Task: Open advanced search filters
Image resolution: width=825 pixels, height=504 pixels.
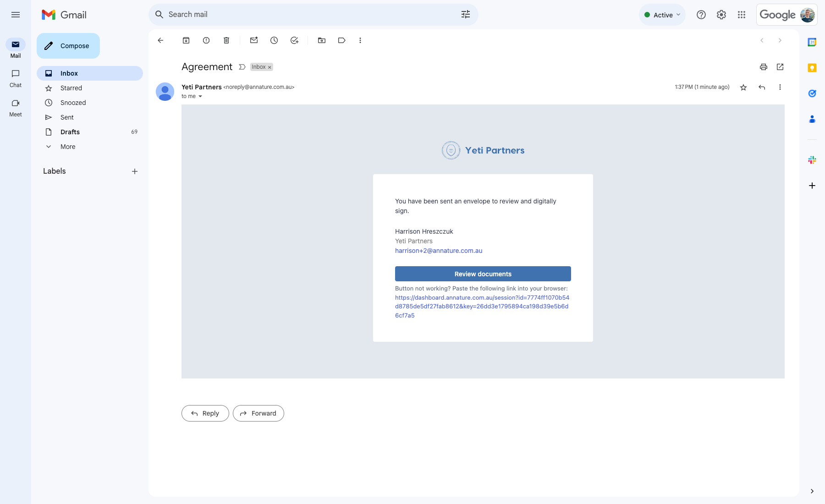Action: click(466, 14)
